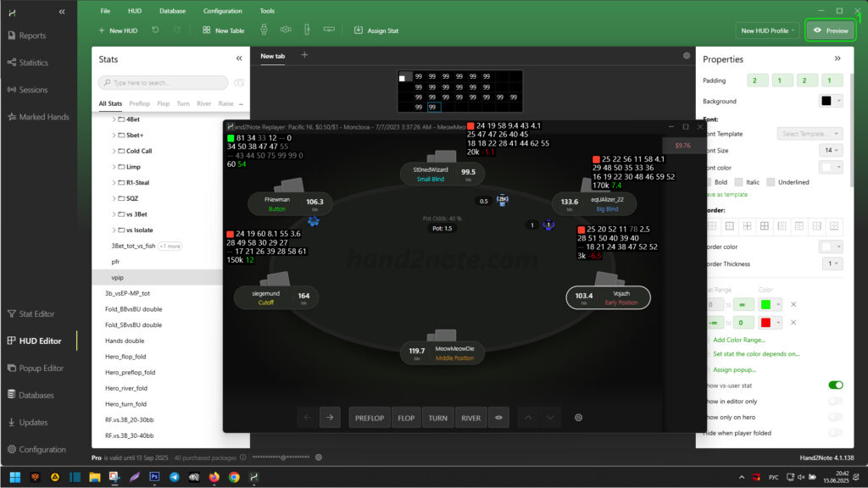Open the HUD menu
Viewport: 868px width, 488px height.
(135, 11)
